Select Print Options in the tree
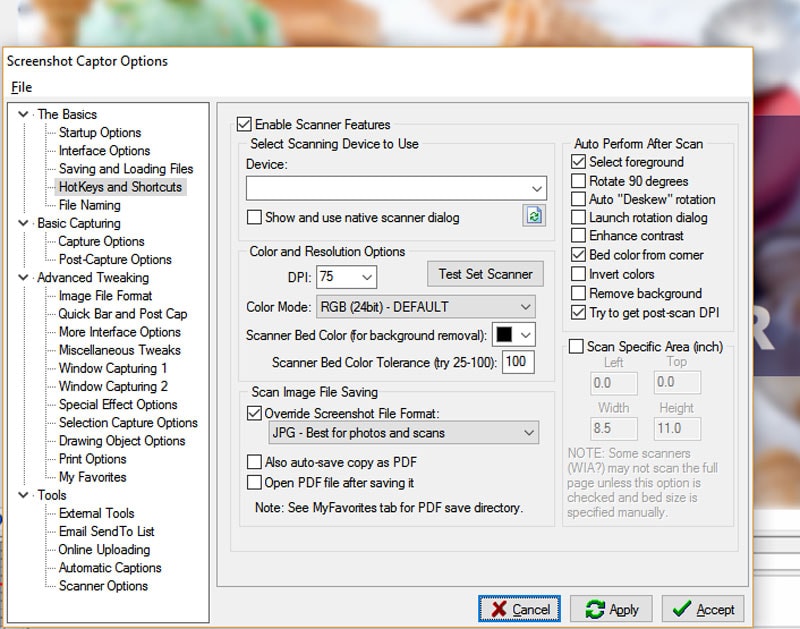The image size is (800, 629). [x=92, y=459]
